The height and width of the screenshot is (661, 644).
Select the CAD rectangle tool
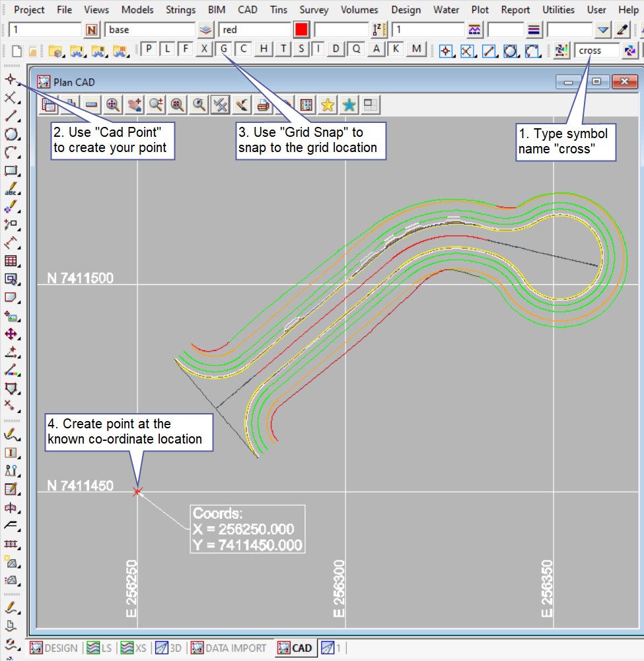coord(11,171)
